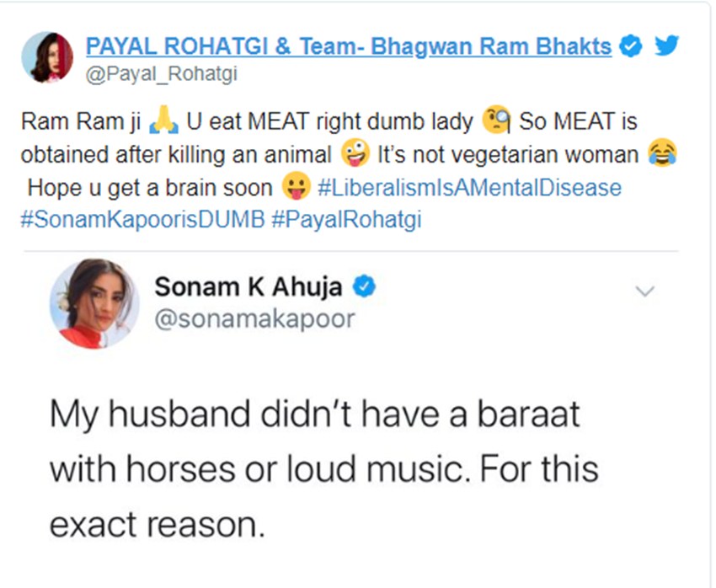Click the 'Ram Ram ji' tweet text
Screen dimensions: 716x588
click(x=81, y=122)
